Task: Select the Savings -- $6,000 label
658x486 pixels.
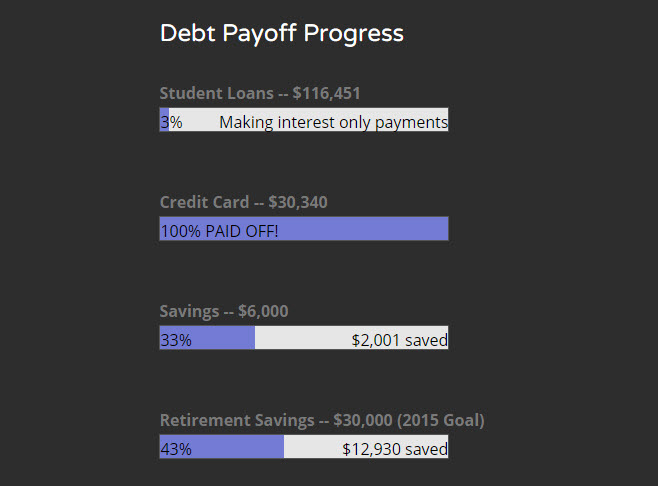Action: coord(224,312)
